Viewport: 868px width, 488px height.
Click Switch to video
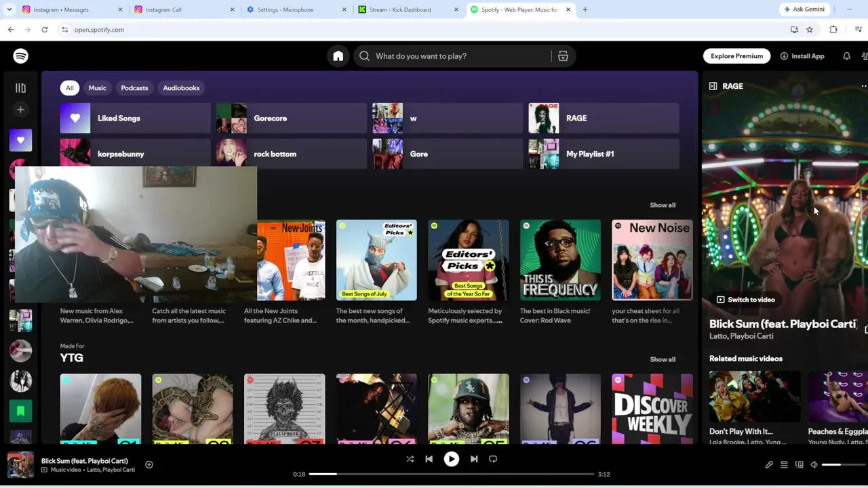pos(745,300)
